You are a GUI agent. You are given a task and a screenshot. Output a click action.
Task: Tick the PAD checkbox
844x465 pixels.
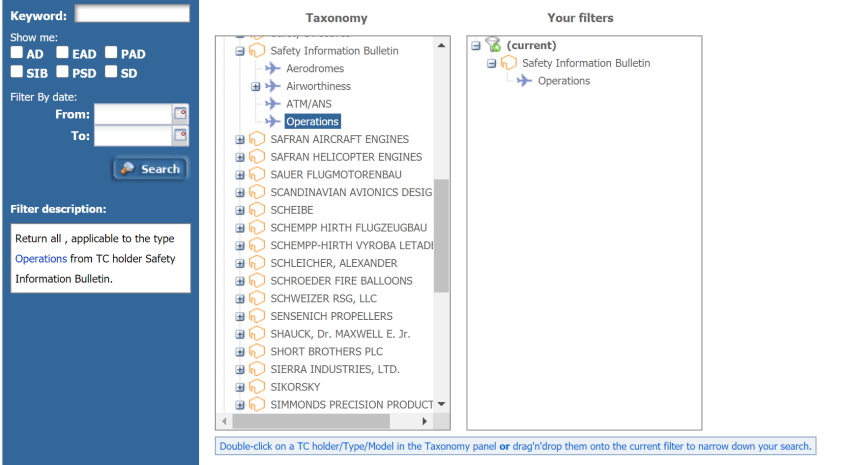pos(111,52)
